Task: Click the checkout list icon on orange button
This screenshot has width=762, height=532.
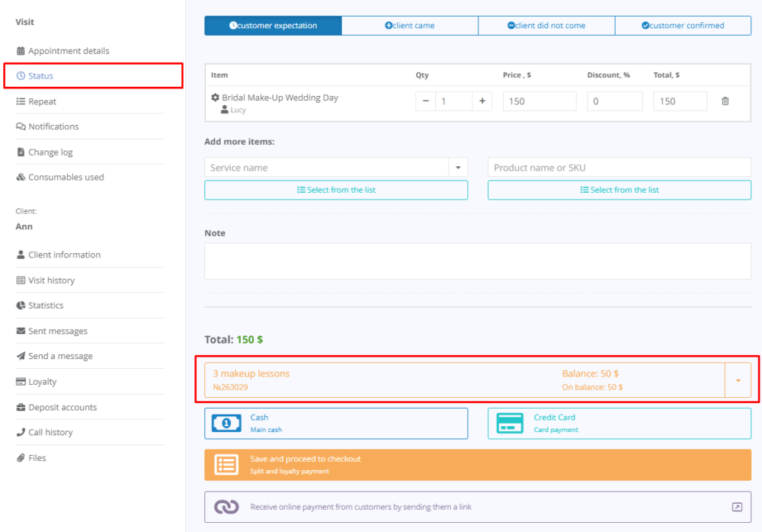Action: [x=226, y=465]
